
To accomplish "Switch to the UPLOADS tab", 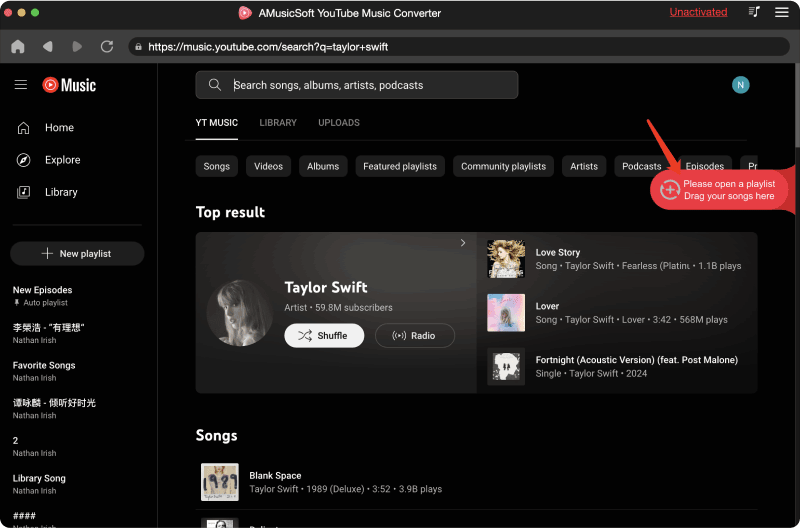I will pos(339,123).
